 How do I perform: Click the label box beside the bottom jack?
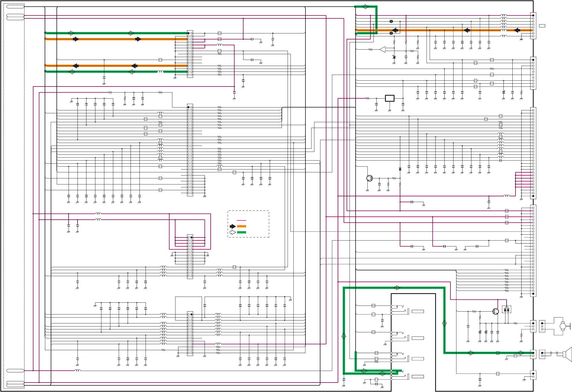coord(418,376)
